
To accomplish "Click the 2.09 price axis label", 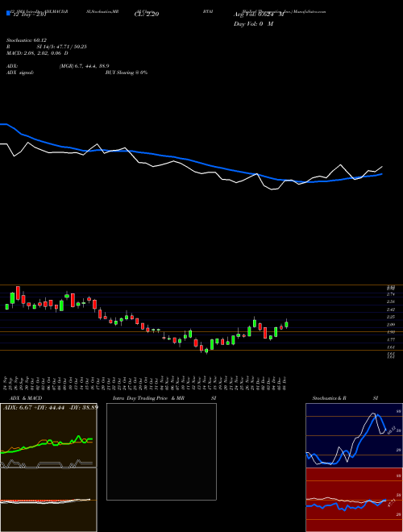I will coord(391,325).
